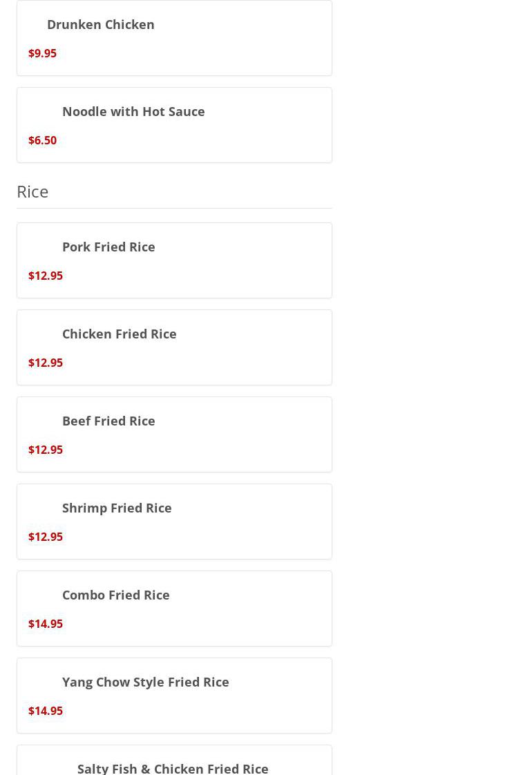The image size is (532, 775).
Task: Open Yang Chow Style Fried Rice
Action: click(146, 682)
